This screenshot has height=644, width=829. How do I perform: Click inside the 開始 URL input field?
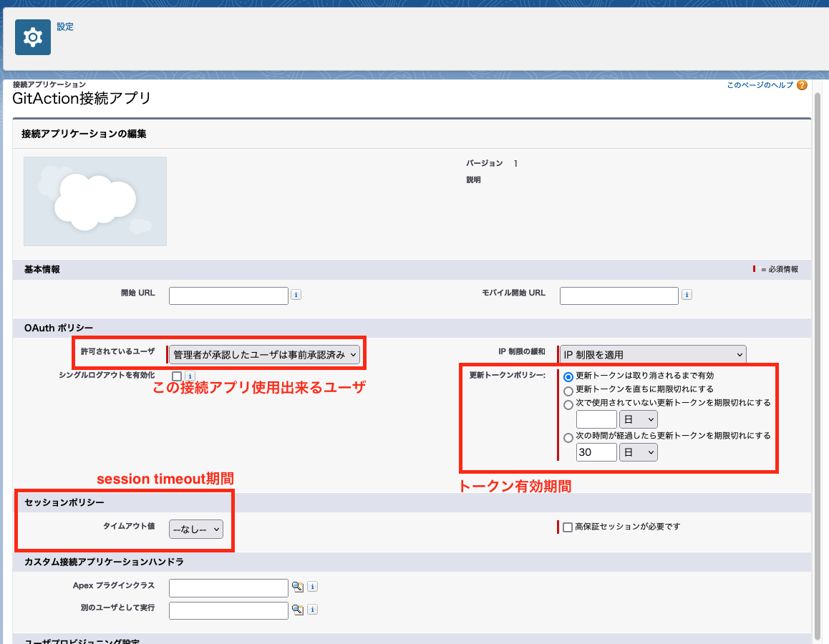pyautogui.click(x=228, y=295)
